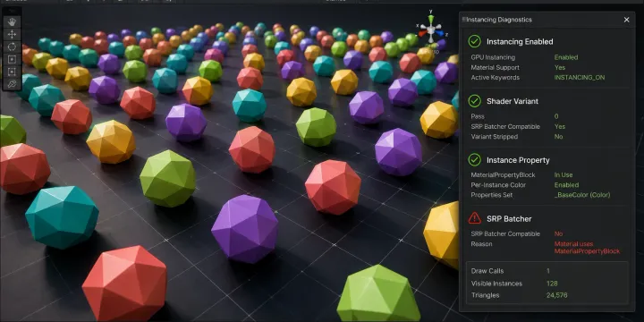Click the Instancing Diagnostics panel title

[x=499, y=20]
